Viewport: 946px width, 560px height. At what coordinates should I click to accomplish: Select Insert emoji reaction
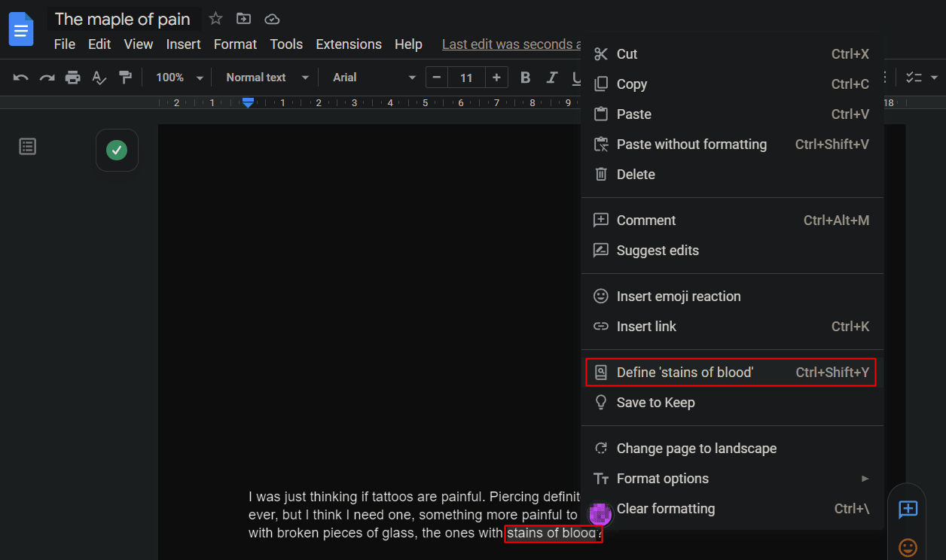point(732,297)
